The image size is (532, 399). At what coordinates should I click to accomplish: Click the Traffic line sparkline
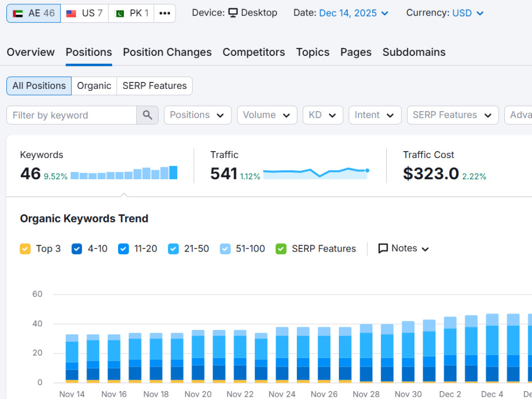316,173
